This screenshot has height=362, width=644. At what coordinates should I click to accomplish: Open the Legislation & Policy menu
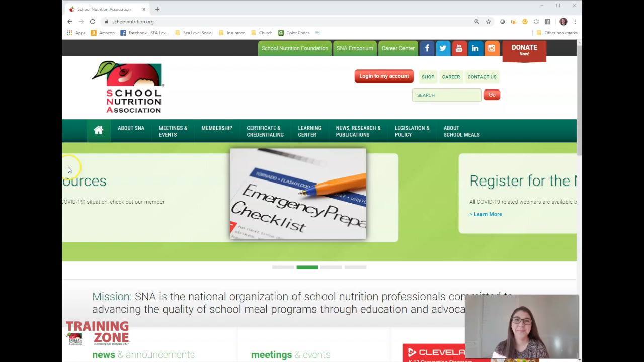[x=412, y=131]
